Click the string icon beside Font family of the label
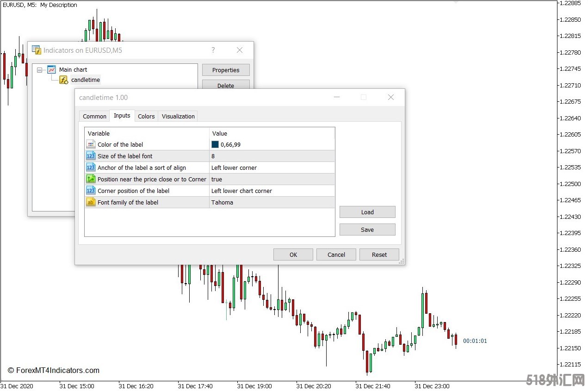The width and height of the screenshot is (588, 391). tap(91, 202)
